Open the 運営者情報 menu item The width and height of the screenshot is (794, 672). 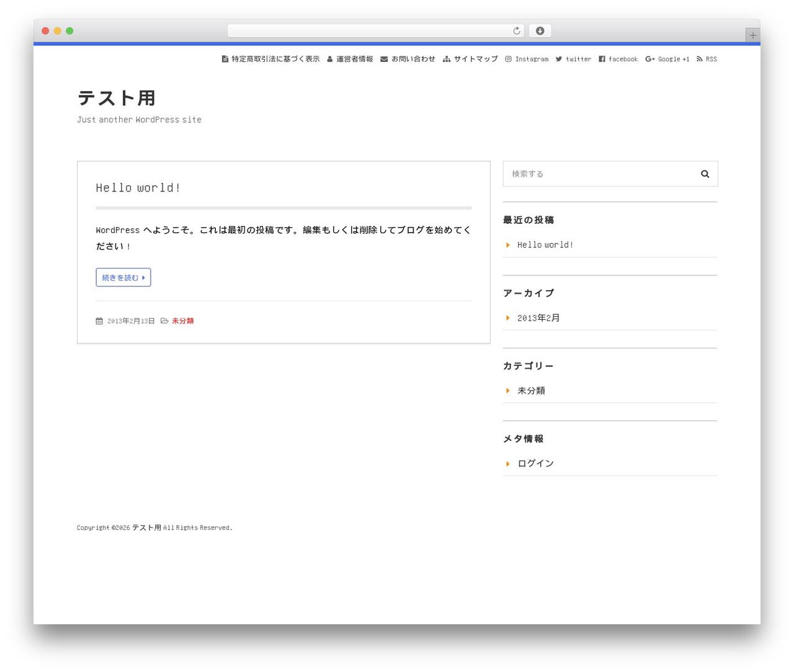350,59
